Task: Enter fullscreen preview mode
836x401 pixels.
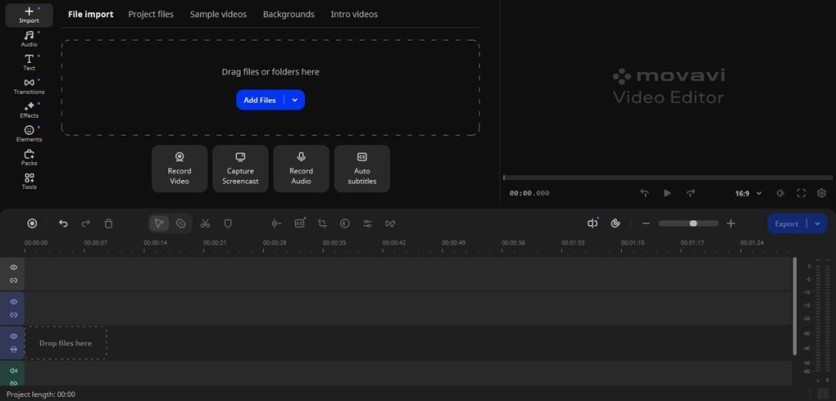Action: (801, 194)
